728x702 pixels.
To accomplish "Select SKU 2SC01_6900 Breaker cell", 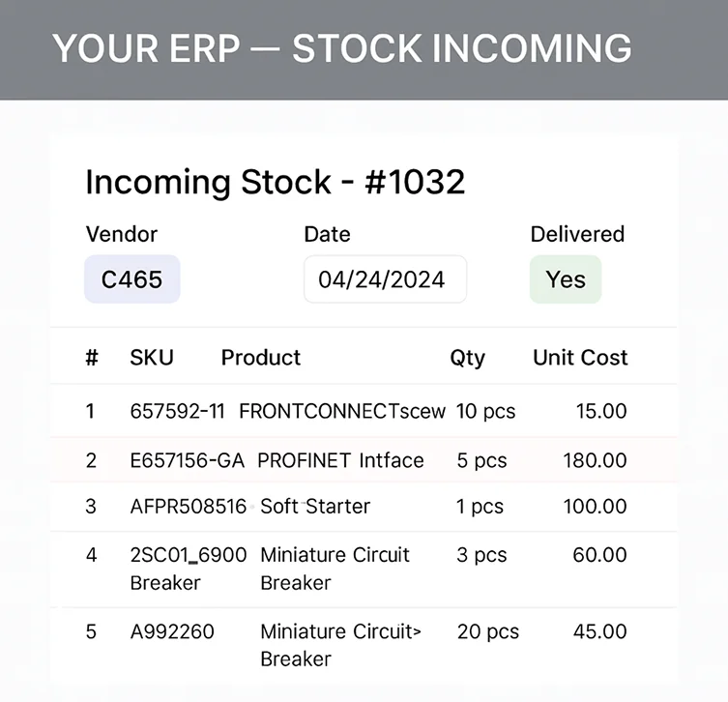I will coord(188,569).
